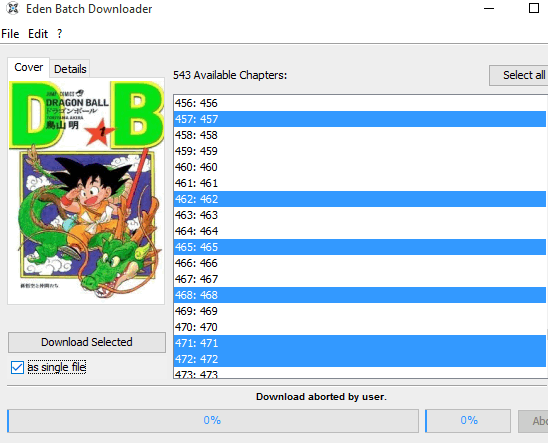Toggle the 'as single file' checkbox
The width and height of the screenshot is (548, 443).
click(17, 367)
